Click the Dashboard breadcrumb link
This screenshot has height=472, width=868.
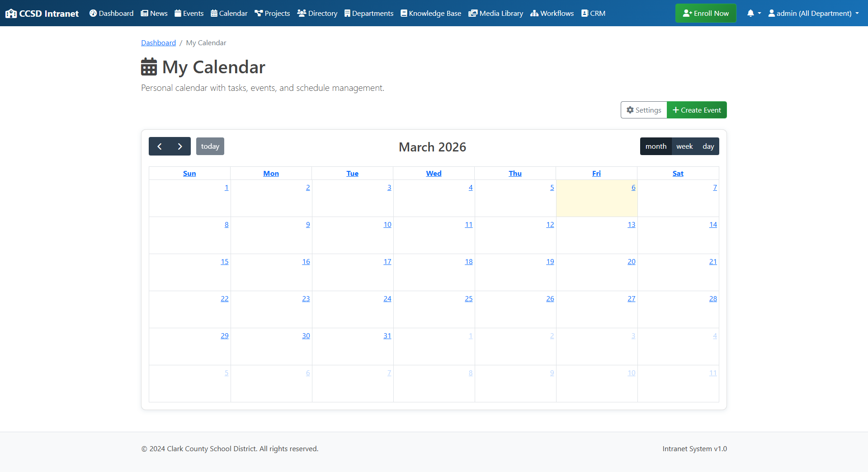[x=158, y=42]
